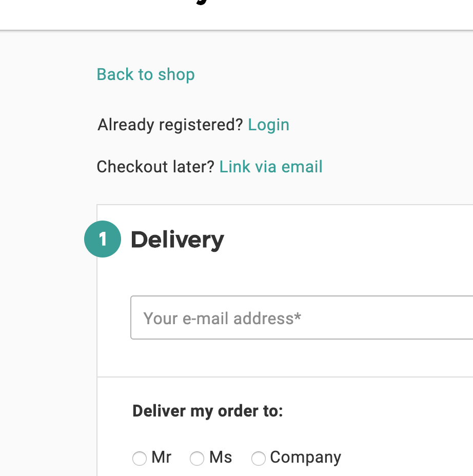Click the 'Deliver my order to:' label
Screen dimensions: 473x476
pos(208,411)
